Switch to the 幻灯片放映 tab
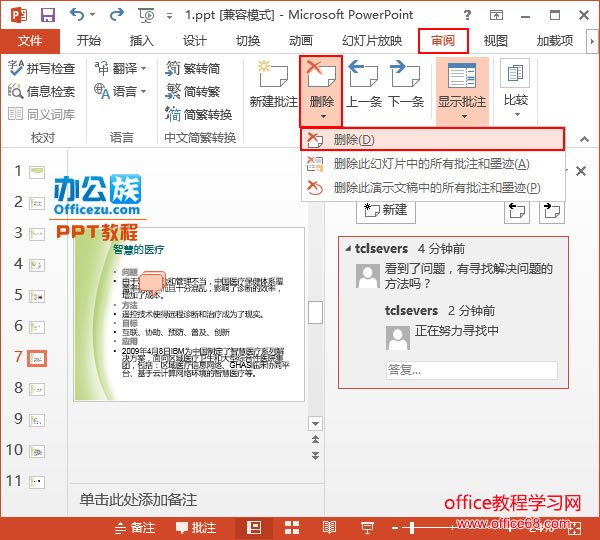 click(372, 41)
